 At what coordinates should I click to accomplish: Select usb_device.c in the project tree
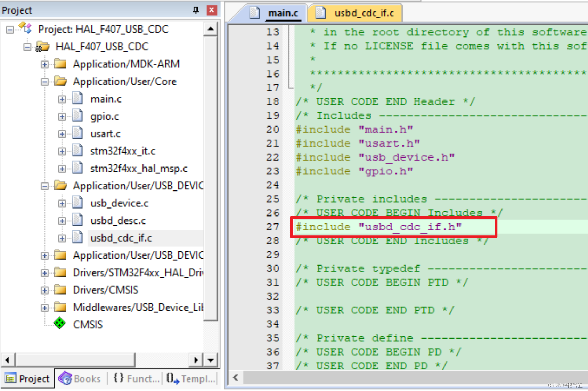[119, 203]
